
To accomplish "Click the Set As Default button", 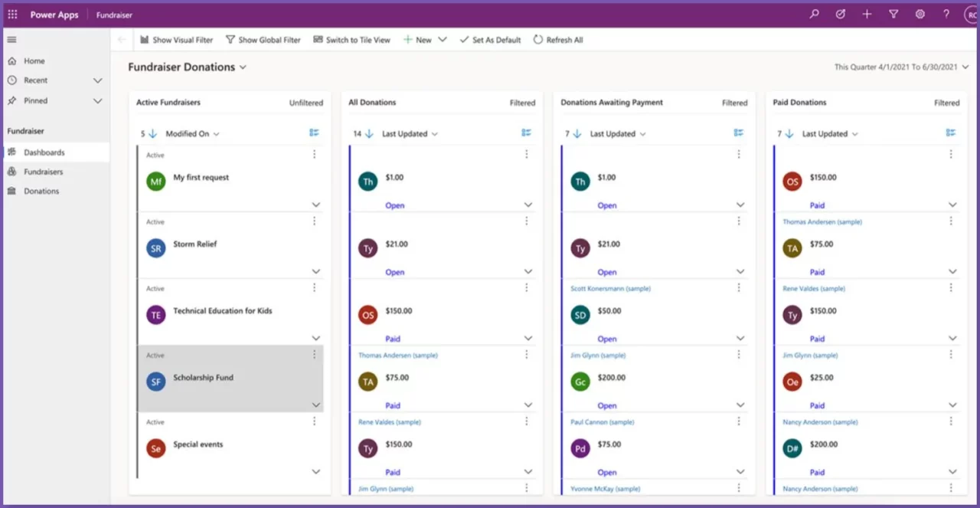I will 490,39.
